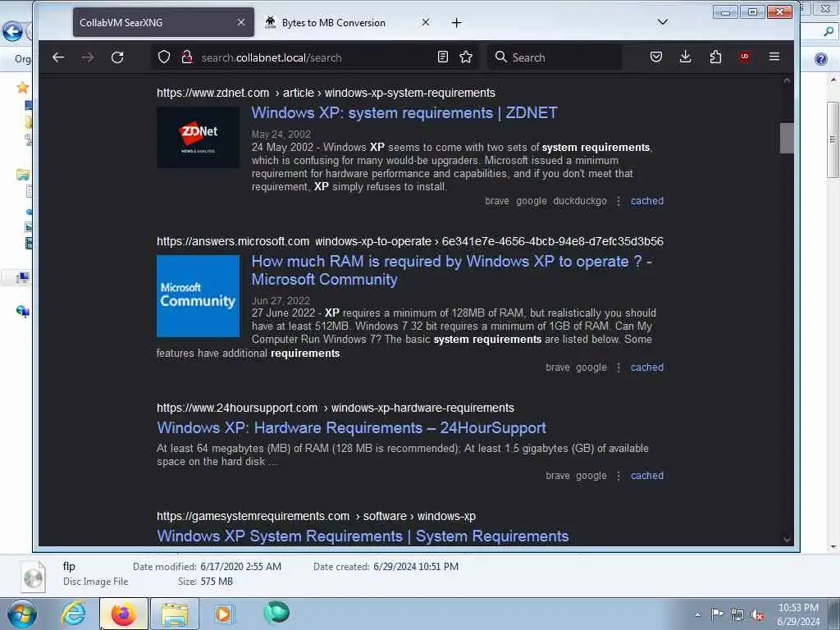The height and width of the screenshot is (630, 840).
Task: Click the muted volume tray icon
Action: (x=757, y=614)
